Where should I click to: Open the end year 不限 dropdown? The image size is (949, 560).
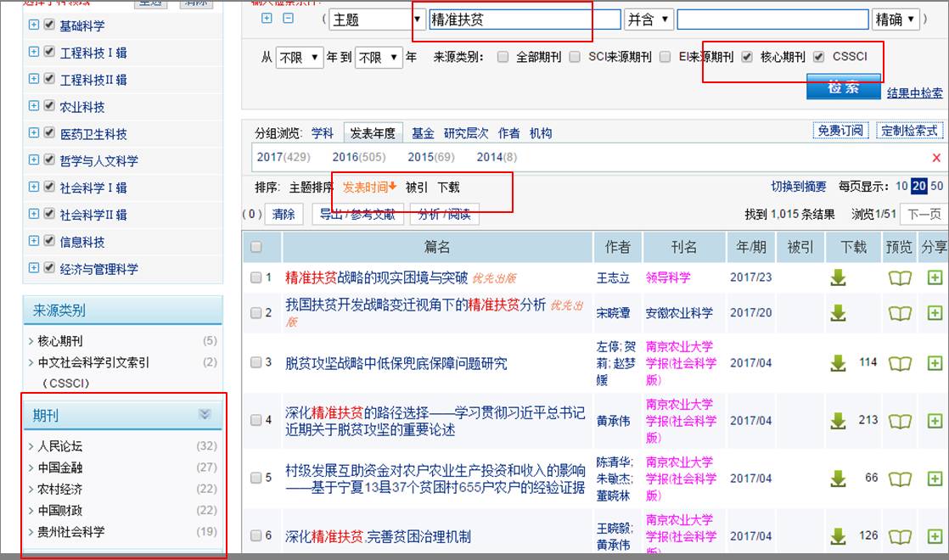(379, 58)
